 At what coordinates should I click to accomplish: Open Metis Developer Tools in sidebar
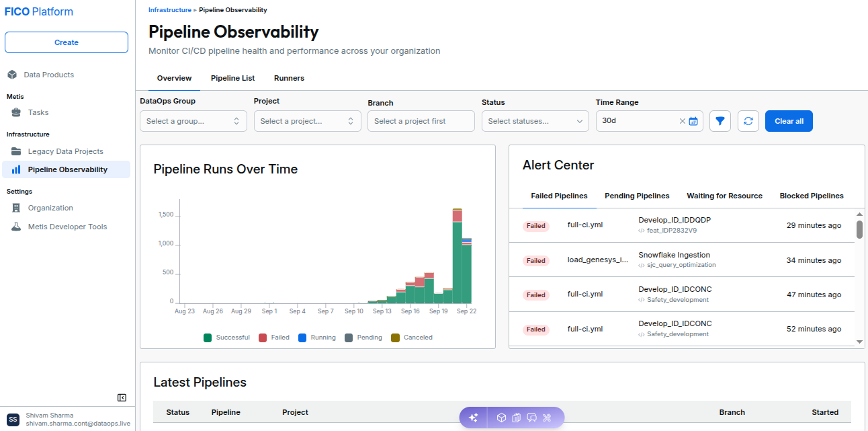tap(67, 227)
